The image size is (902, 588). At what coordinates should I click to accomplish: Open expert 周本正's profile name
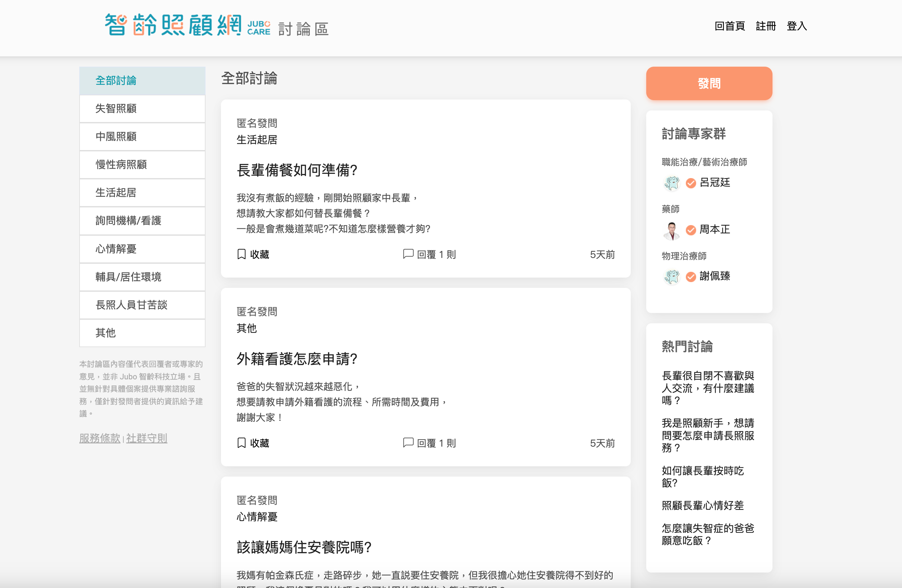point(715,230)
